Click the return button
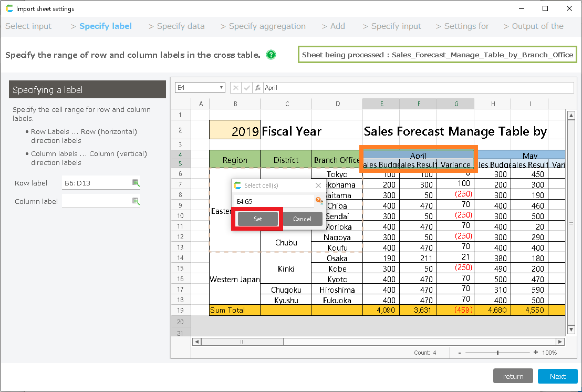 [x=513, y=376]
